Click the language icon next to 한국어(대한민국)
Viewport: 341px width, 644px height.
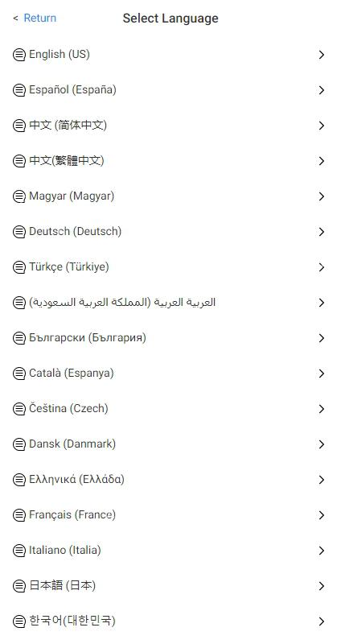coord(18,621)
